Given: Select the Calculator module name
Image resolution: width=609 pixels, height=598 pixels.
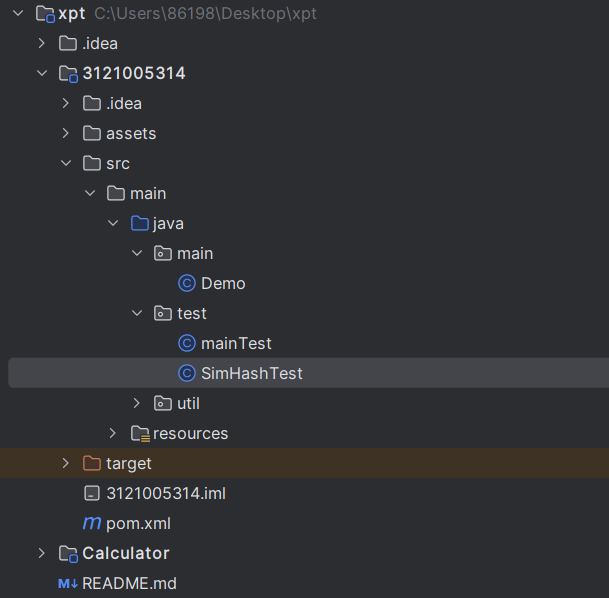Looking at the screenshot, I should pos(126,553).
